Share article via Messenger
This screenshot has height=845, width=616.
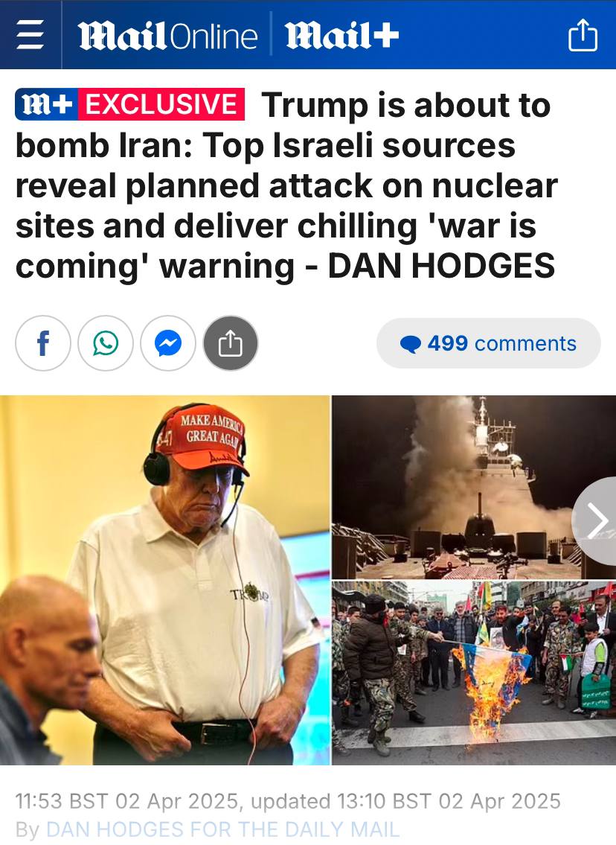[x=168, y=343]
